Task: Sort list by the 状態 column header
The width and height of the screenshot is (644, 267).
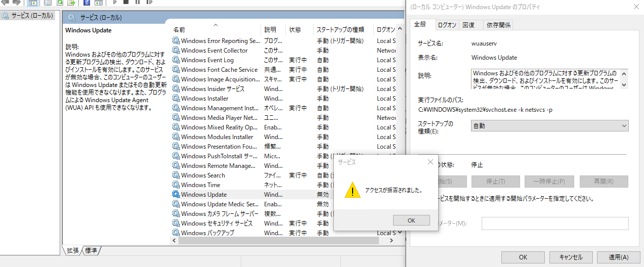Action: [299, 30]
